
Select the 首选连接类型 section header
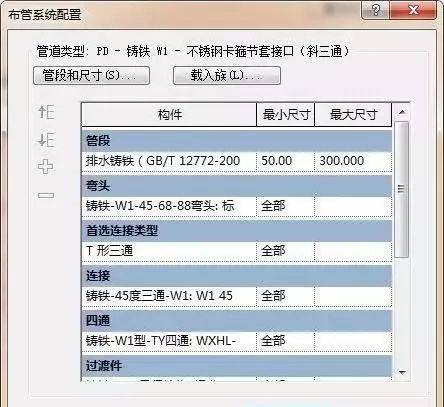pyautogui.click(x=237, y=231)
